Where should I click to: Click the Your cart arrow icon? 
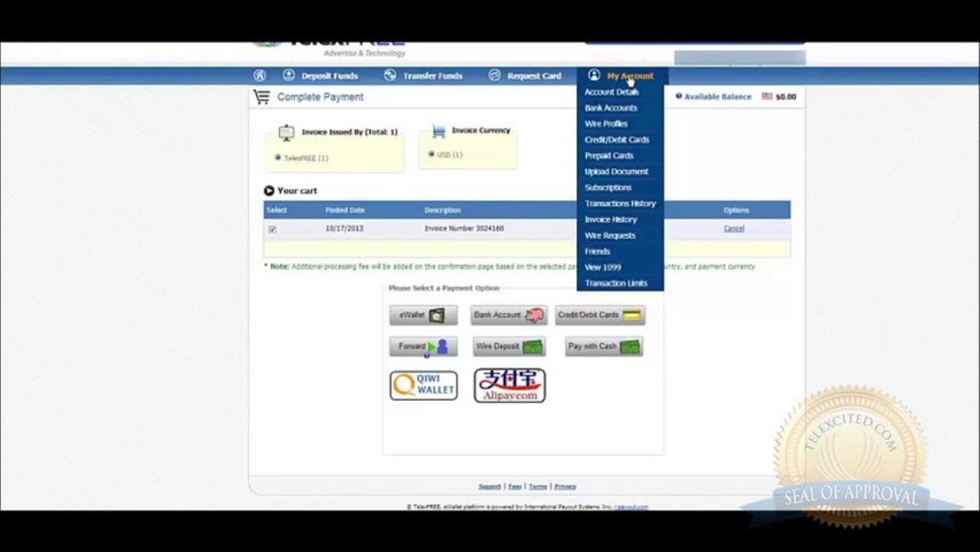point(269,191)
